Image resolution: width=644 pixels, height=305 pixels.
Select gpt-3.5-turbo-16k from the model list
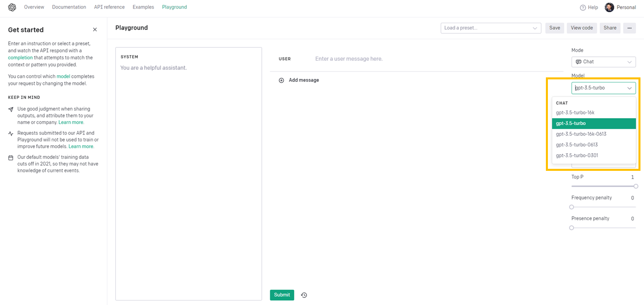click(594, 113)
